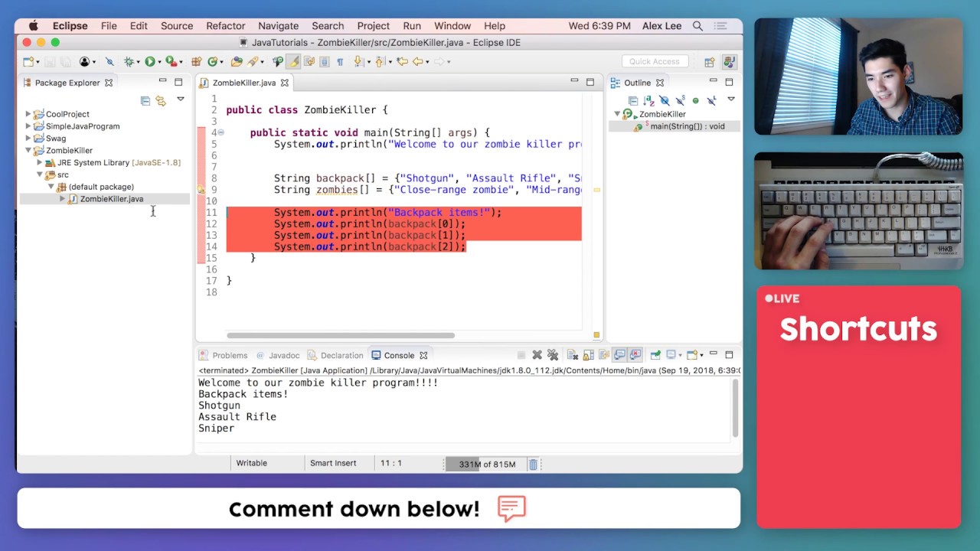Click the New Java Class icon

pyautogui.click(x=213, y=62)
